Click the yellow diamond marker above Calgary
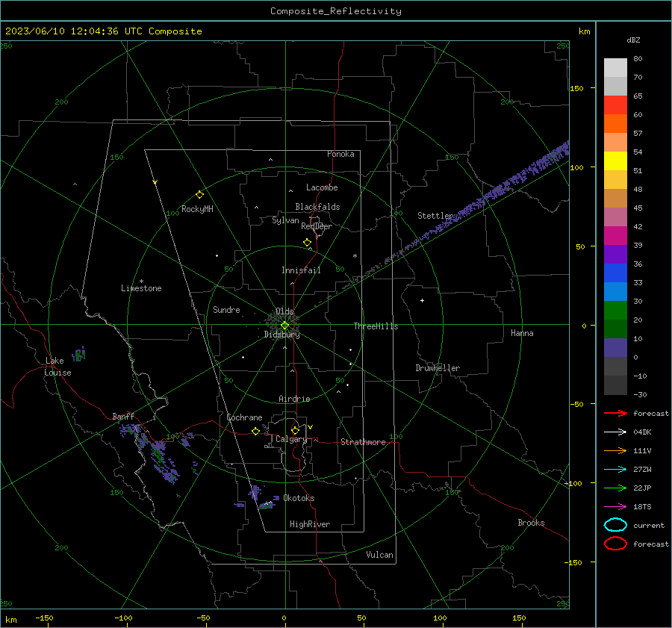Viewport: 672px width, 628px height. pos(295,430)
